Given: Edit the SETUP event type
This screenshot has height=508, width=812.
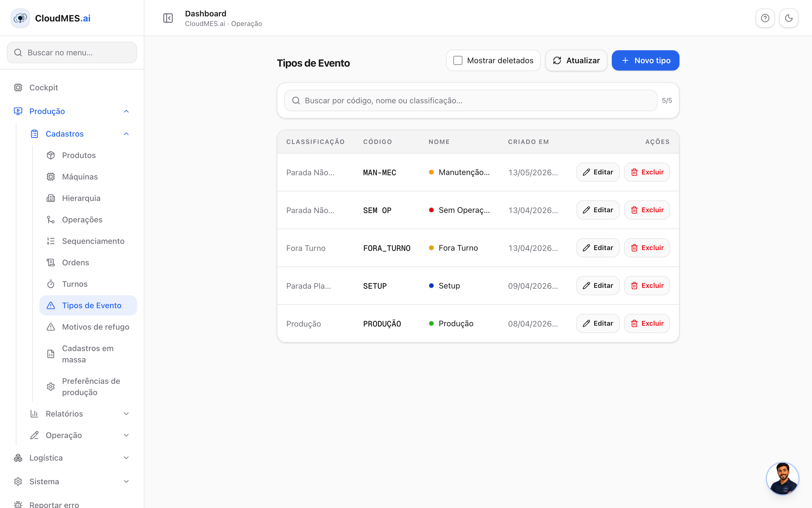Looking at the screenshot, I should [x=598, y=286].
